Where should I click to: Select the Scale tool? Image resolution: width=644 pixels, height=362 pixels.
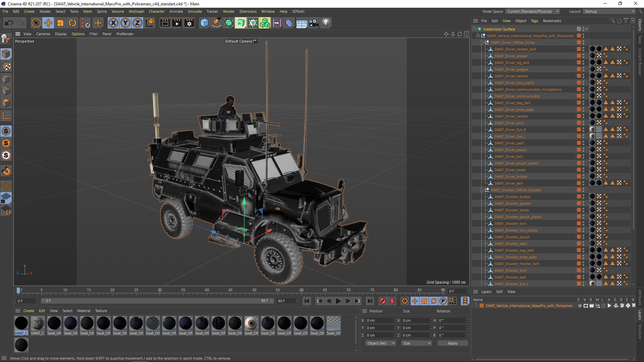click(60, 23)
